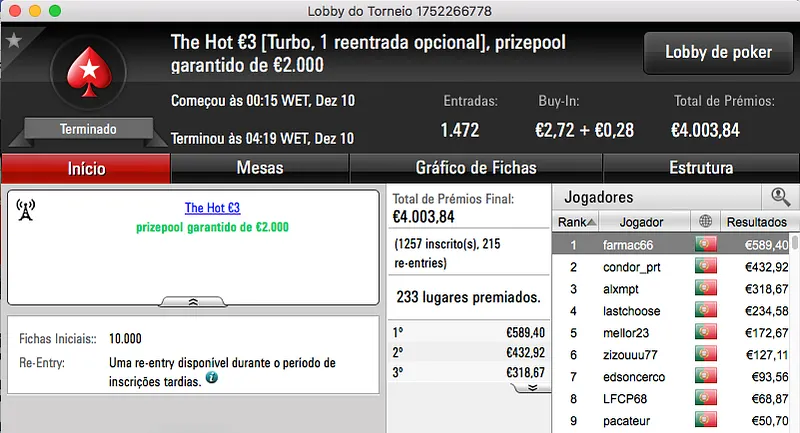This screenshot has height=433, width=800.
Task: Select the Estrutura tab
Action: tap(700, 168)
